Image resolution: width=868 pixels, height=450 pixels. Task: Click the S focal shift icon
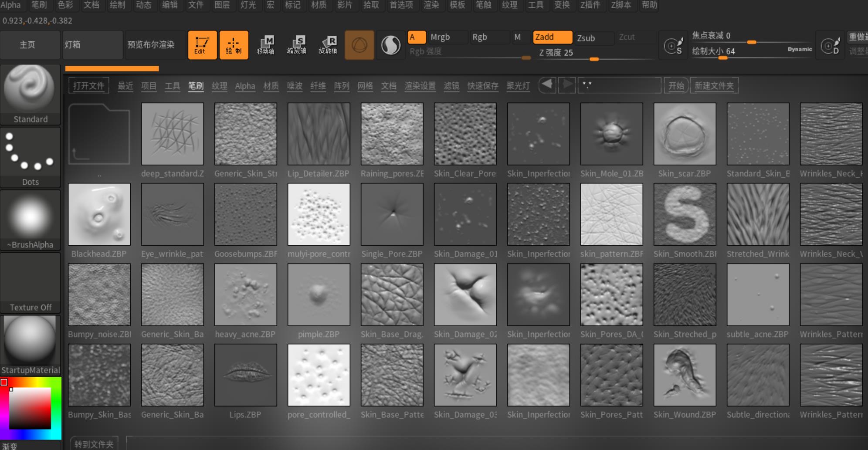coord(673,45)
